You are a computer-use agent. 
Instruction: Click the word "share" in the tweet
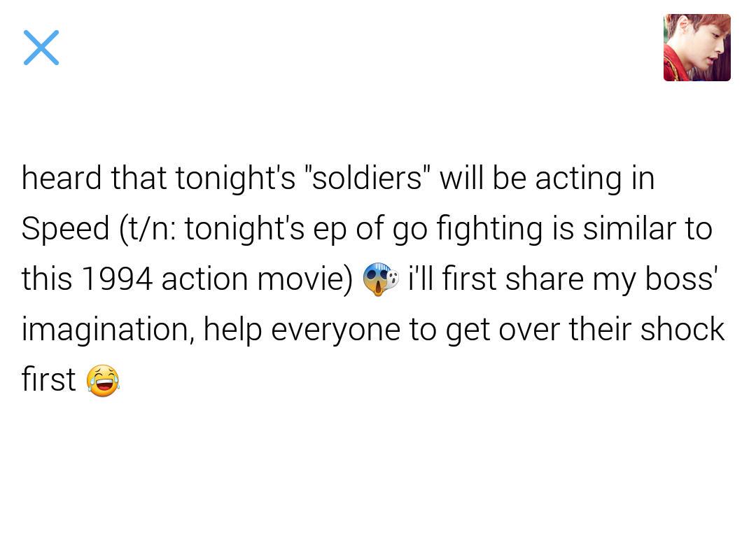click(x=544, y=279)
